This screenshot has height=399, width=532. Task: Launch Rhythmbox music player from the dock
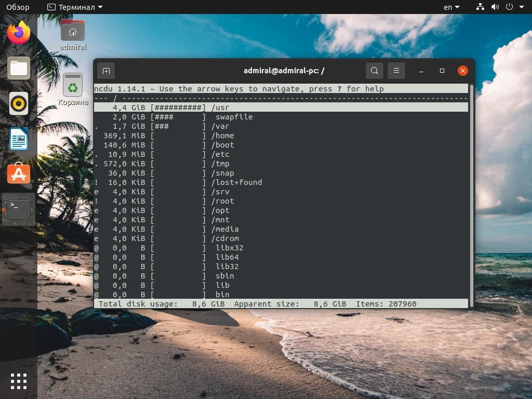18,103
